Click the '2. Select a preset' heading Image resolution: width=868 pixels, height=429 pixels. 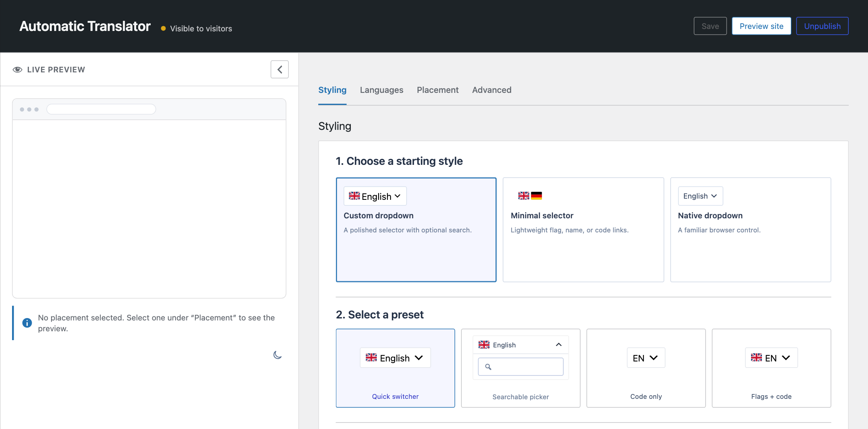pyautogui.click(x=380, y=315)
